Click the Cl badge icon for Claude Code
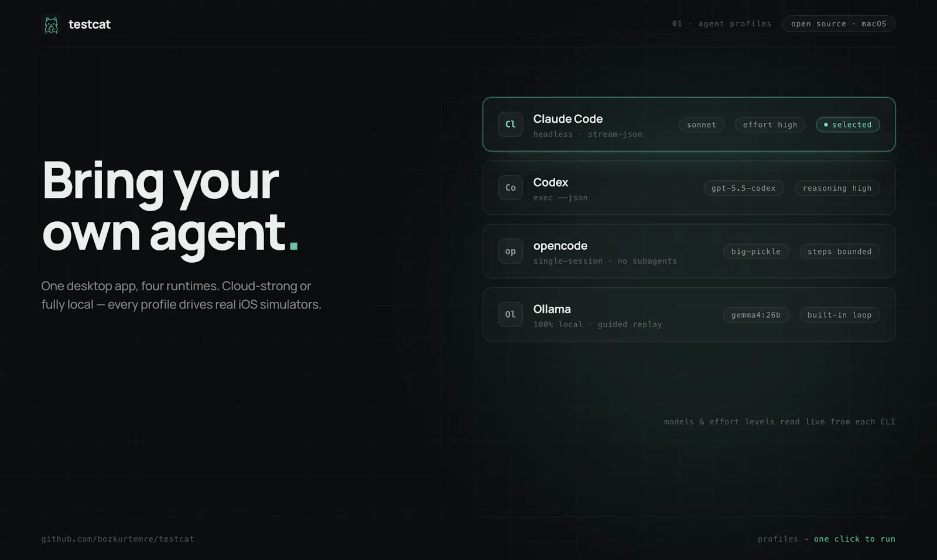The width and height of the screenshot is (937, 560). 511,124
